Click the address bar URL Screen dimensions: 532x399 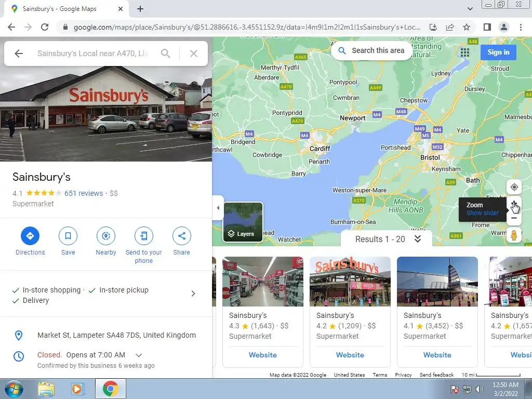click(x=247, y=27)
